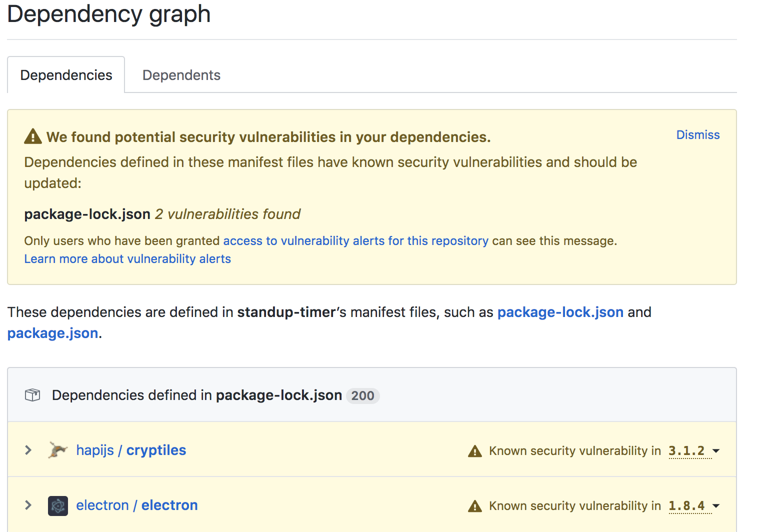Open the cryptiles repository link
The width and height of the screenshot is (765, 532).
[156, 450]
